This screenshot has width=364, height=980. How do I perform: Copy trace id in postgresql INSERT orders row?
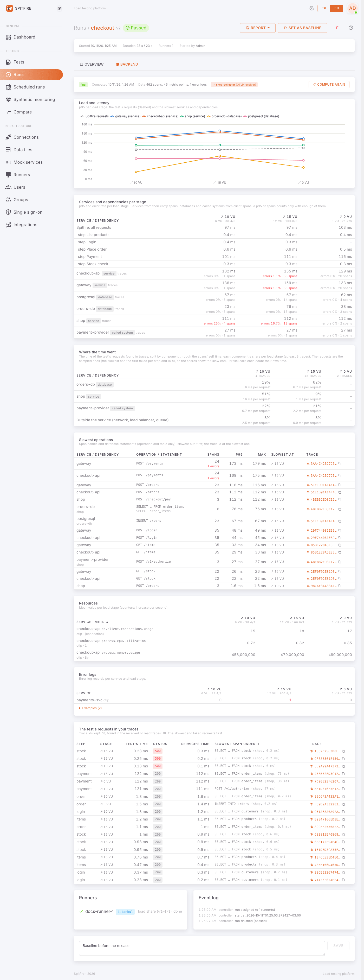click(340, 521)
